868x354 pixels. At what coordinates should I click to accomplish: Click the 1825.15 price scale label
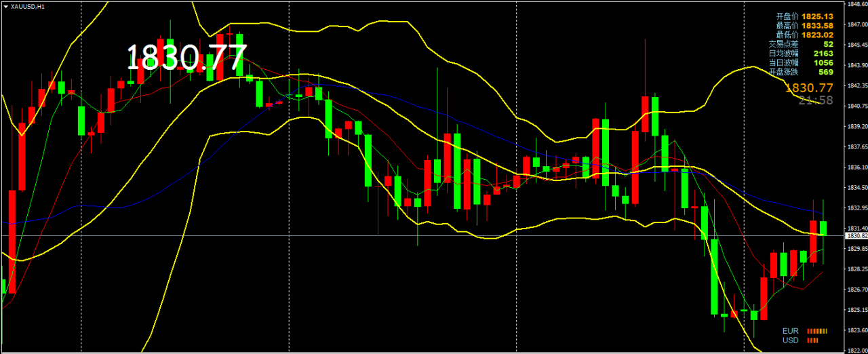[x=857, y=310]
